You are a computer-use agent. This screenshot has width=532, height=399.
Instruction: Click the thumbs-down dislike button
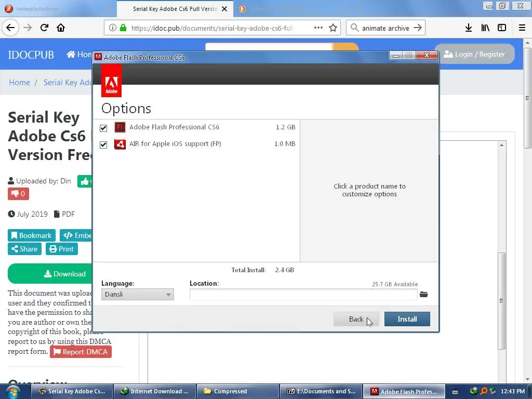point(18,194)
